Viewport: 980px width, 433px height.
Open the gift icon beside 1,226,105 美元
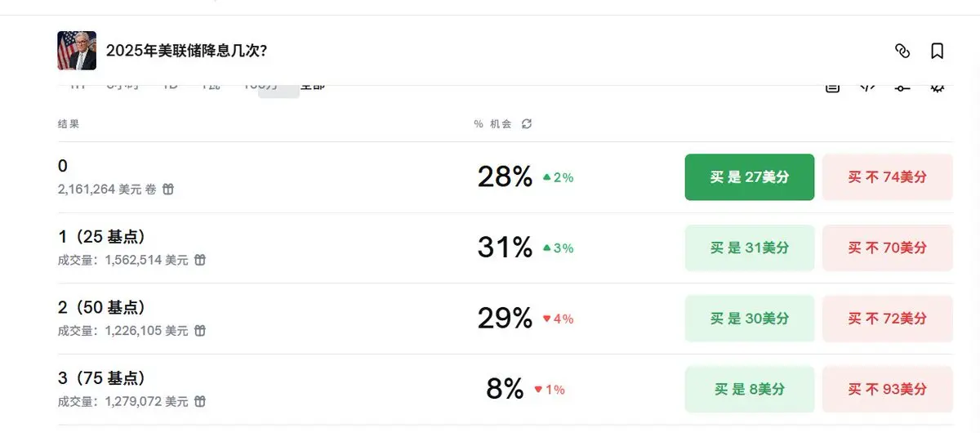click(200, 331)
